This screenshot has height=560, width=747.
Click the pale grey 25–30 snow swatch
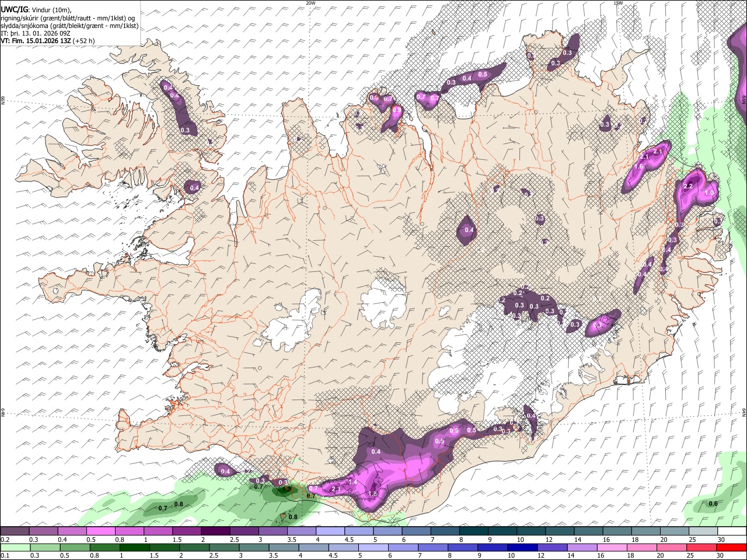pos(704,531)
